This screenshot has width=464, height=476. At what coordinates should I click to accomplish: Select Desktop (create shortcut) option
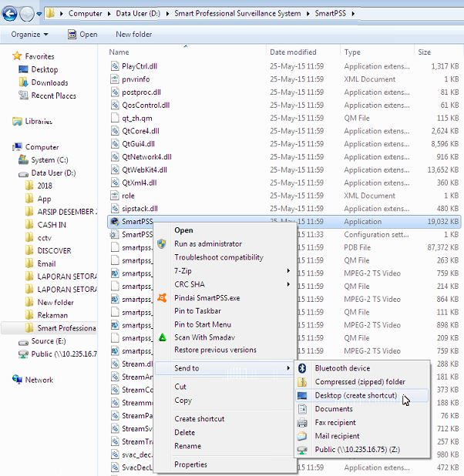pyautogui.click(x=361, y=395)
